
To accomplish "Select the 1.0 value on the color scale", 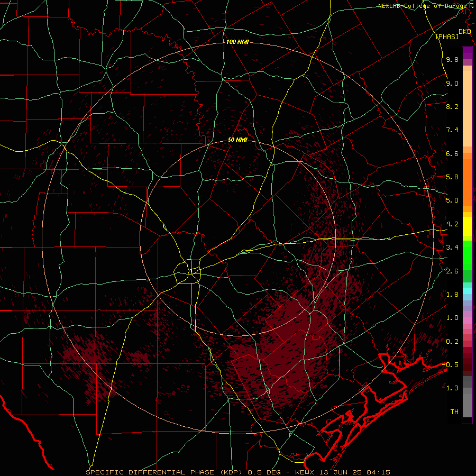I will (x=452, y=318).
